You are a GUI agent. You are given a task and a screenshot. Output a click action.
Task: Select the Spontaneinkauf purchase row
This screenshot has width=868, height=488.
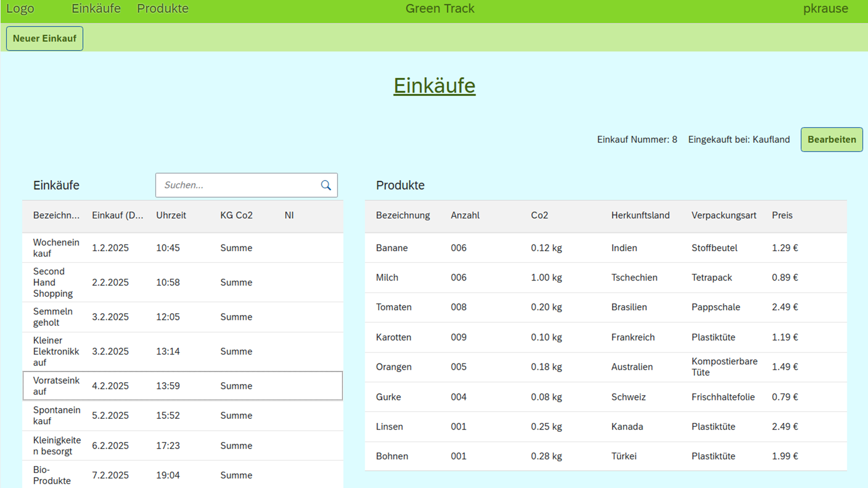(x=182, y=415)
